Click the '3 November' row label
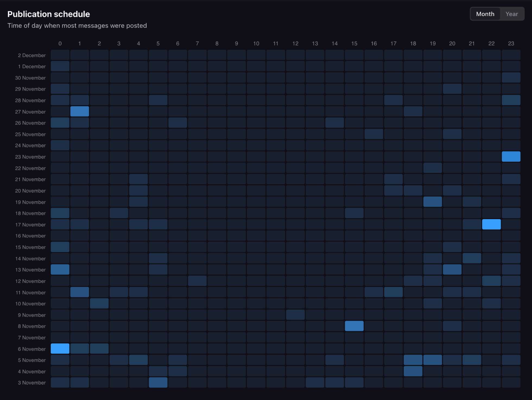 tap(32, 383)
